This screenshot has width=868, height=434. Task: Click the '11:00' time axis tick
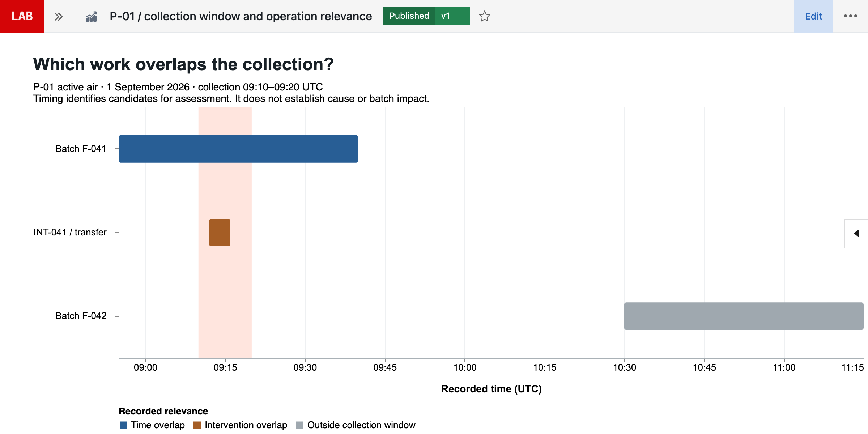click(784, 367)
